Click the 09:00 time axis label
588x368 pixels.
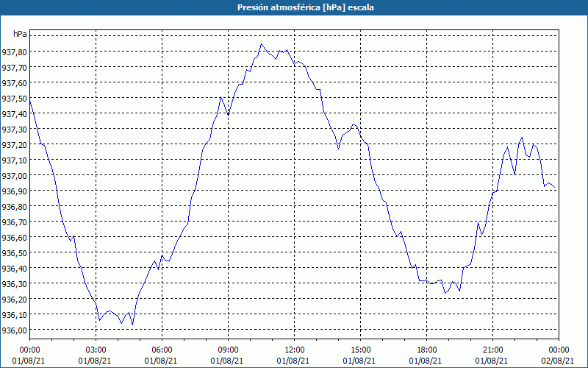(x=228, y=350)
